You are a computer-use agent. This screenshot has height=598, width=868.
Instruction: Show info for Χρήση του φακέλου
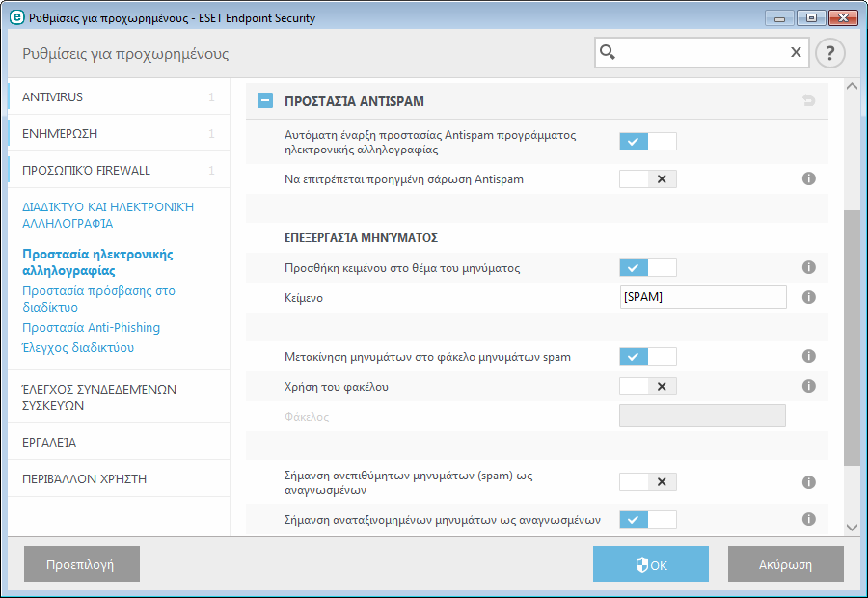click(x=809, y=386)
